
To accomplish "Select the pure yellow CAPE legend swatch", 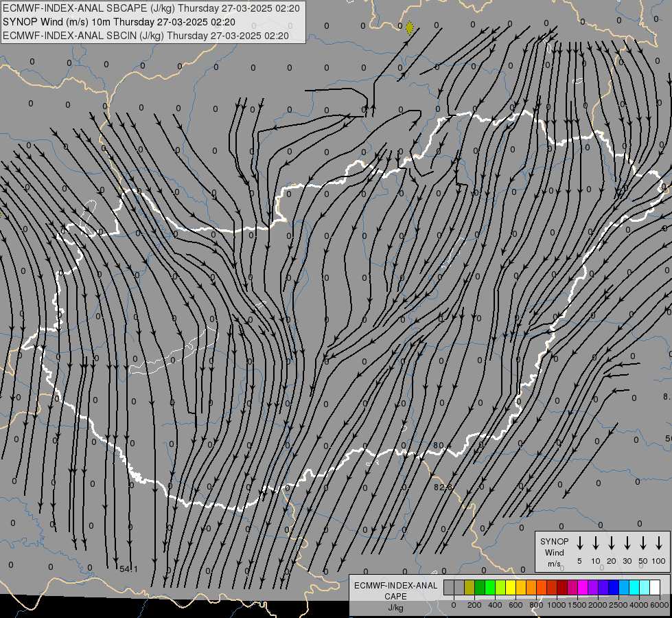I will pyautogui.click(x=511, y=588).
